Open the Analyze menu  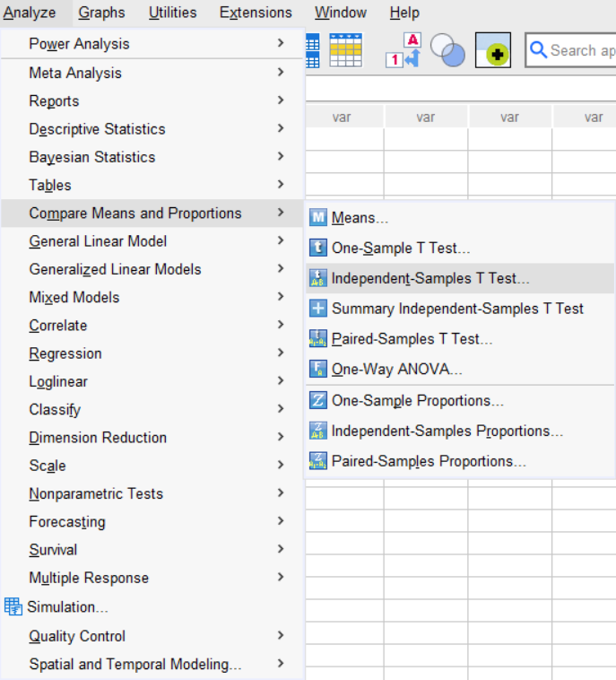click(30, 13)
